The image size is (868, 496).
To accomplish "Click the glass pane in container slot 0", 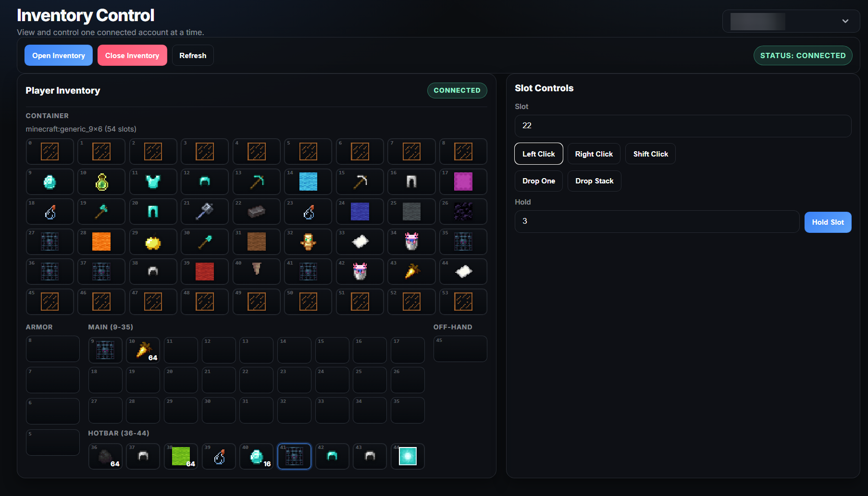I will tap(50, 152).
